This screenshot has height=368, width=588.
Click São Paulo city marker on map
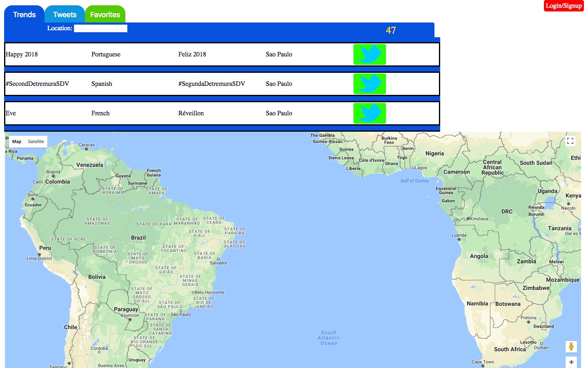(x=181, y=311)
